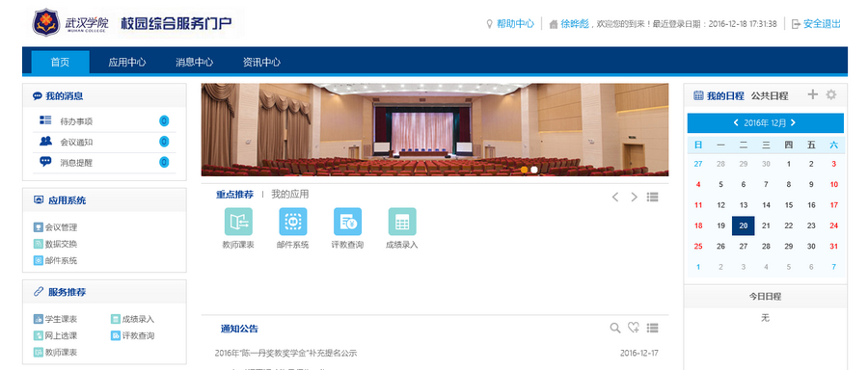
Task: Open the schedule settings gear icon
Action: pyautogui.click(x=831, y=94)
